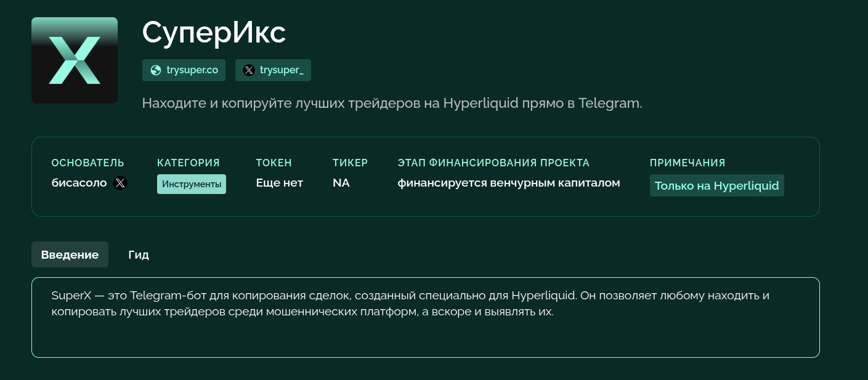Click the СуперИкс page title
This screenshot has height=380, width=868.
click(x=214, y=32)
